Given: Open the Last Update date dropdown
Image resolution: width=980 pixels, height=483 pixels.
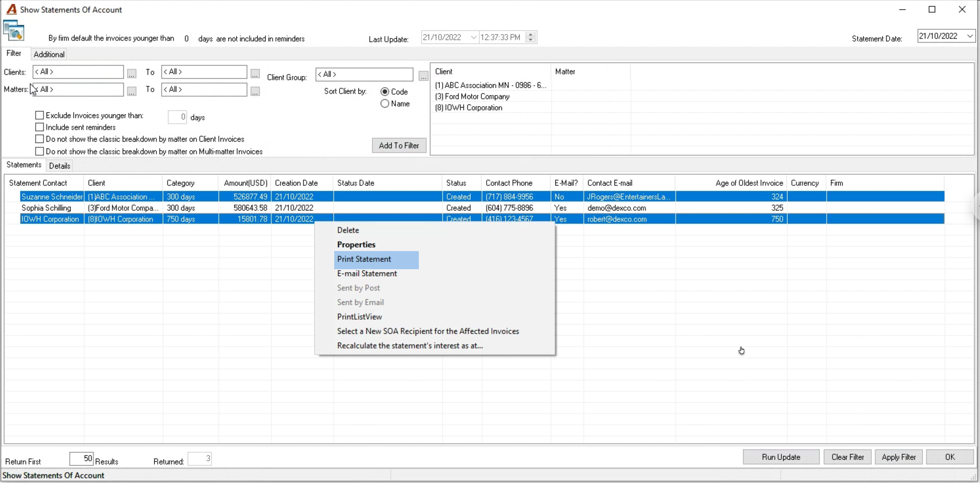Looking at the screenshot, I should [x=473, y=37].
